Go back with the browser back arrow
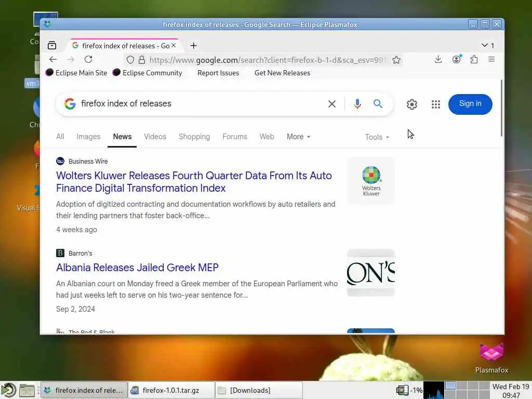The image size is (532, 399). pyautogui.click(x=53, y=60)
